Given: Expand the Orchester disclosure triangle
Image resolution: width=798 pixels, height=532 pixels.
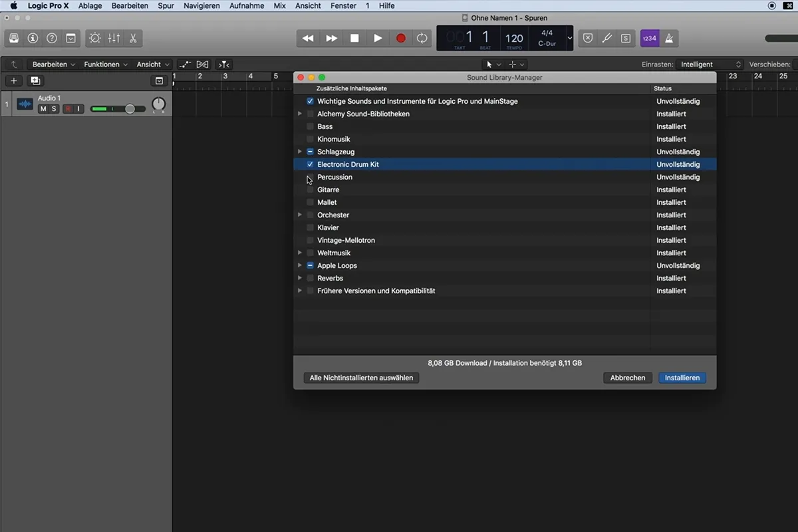Looking at the screenshot, I should click(300, 215).
